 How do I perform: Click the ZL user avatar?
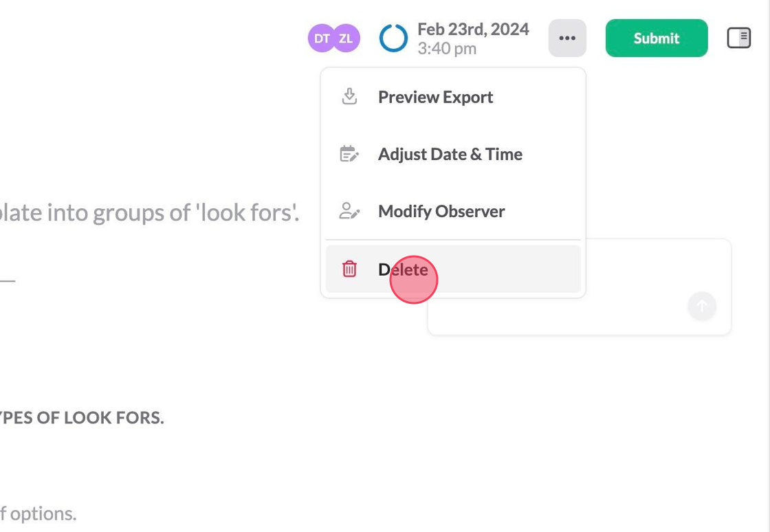click(346, 38)
